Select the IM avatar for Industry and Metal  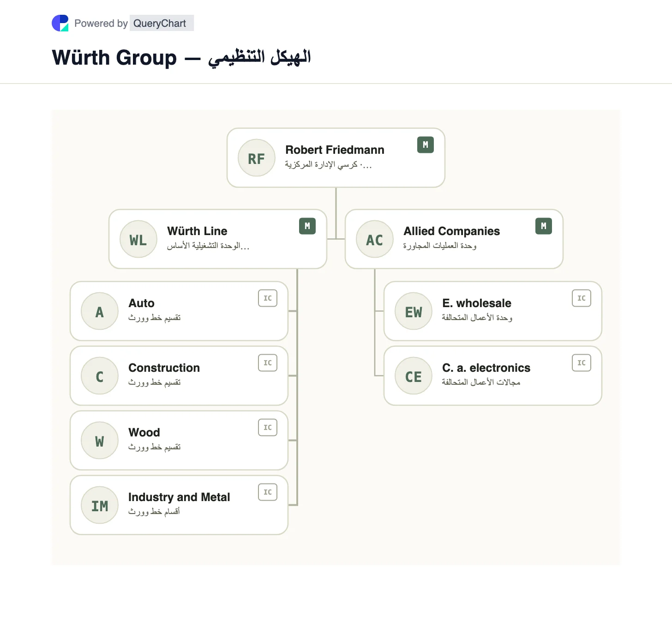click(100, 505)
